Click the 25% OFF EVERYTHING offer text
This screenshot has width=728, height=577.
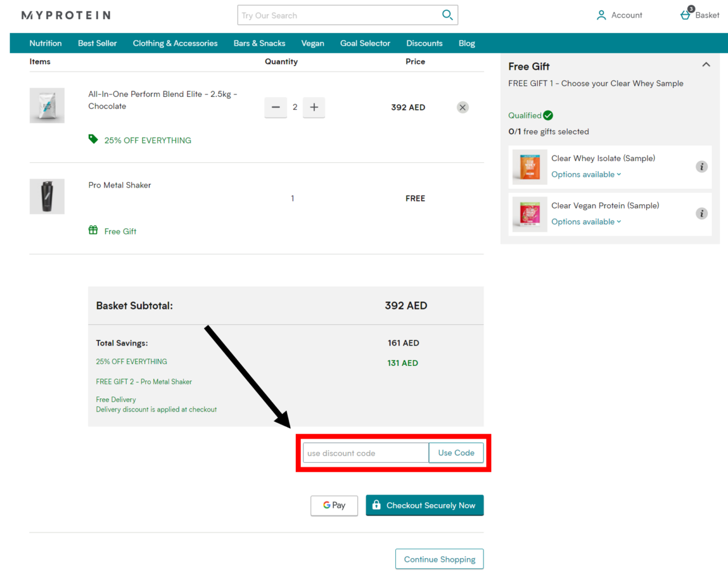(x=148, y=140)
